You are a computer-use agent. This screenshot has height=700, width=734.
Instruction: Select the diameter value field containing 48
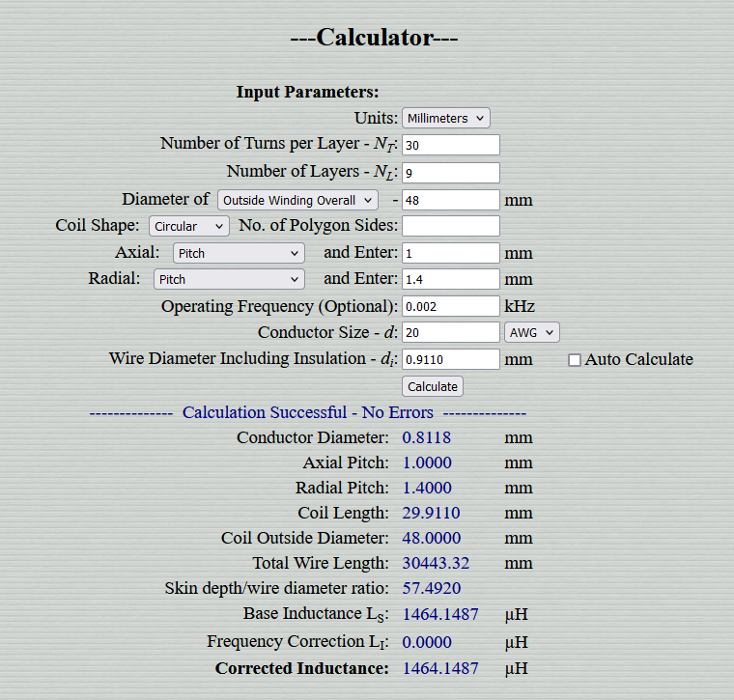coord(450,201)
